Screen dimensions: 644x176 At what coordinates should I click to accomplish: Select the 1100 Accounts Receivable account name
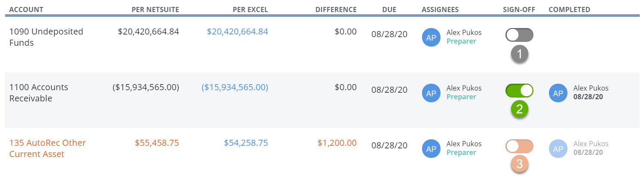coord(39,93)
